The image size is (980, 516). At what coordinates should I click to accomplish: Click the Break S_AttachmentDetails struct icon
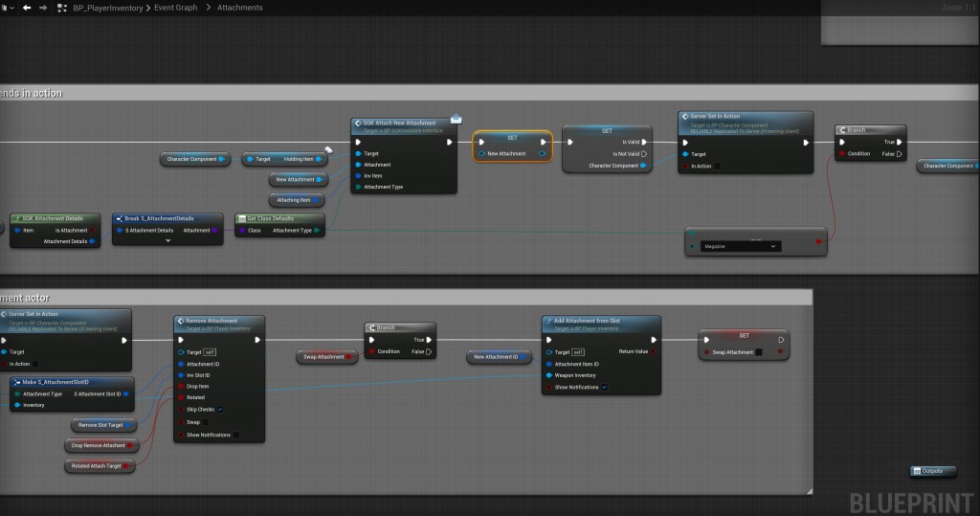(x=118, y=218)
